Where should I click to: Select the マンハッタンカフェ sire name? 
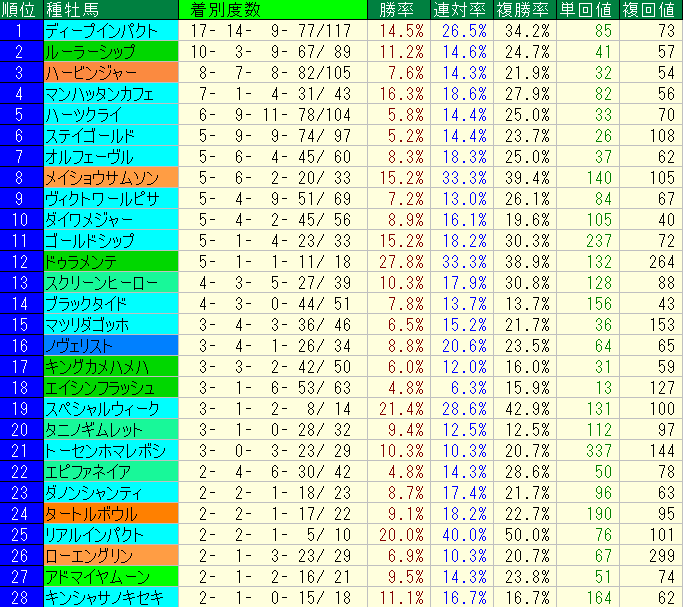111,94
